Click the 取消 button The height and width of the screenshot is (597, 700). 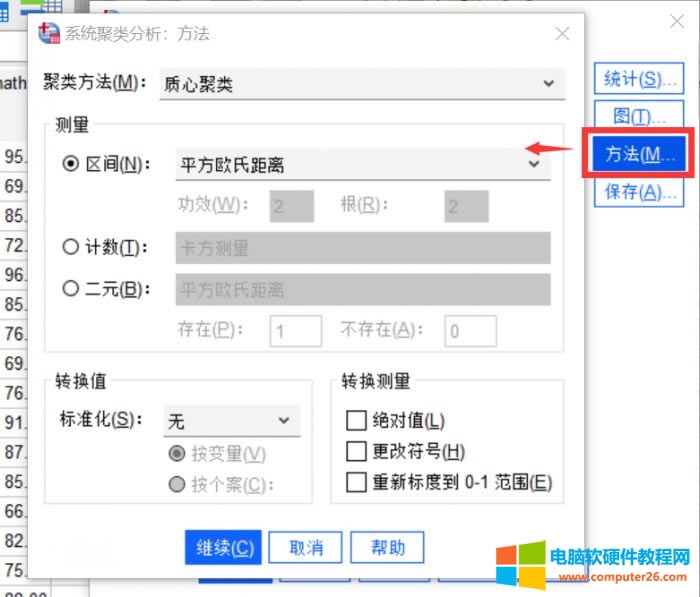click(x=305, y=548)
